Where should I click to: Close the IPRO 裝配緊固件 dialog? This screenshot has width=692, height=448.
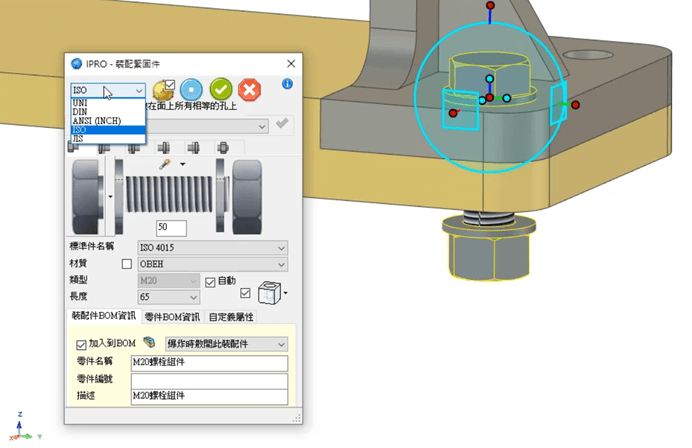pyautogui.click(x=291, y=64)
